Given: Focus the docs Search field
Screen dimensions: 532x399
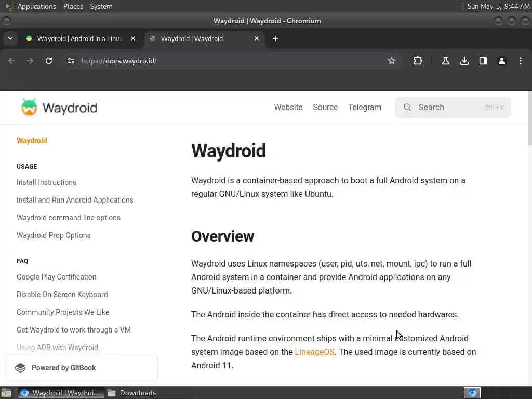Looking at the screenshot, I should pyautogui.click(x=453, y=108).
